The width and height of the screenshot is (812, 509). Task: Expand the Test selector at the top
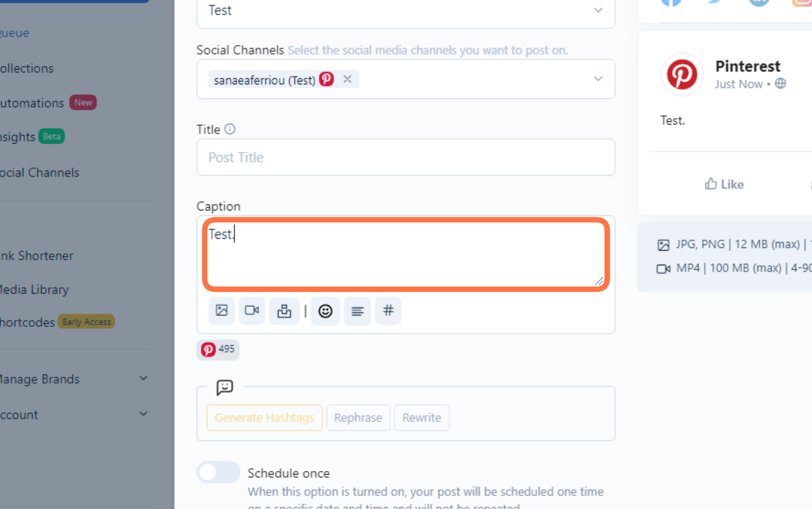[x=598, y=10]
